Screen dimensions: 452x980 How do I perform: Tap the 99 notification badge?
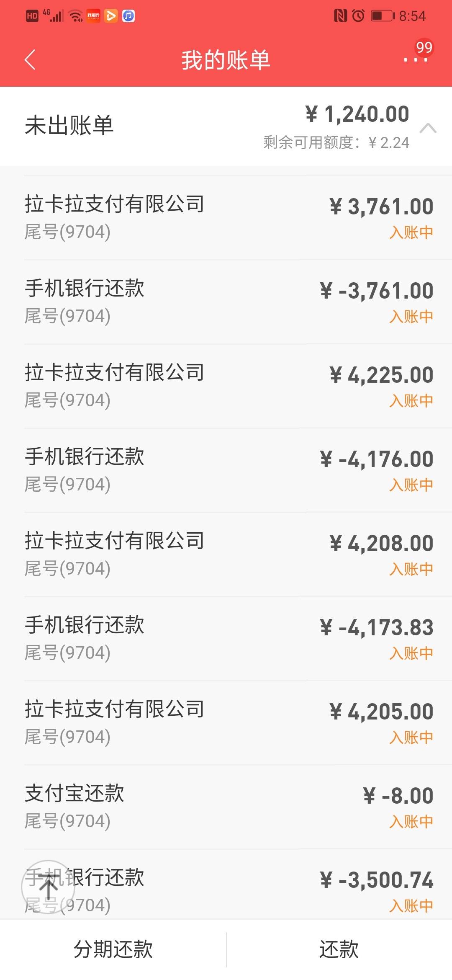pyautogui.click(x=424, y=47)
